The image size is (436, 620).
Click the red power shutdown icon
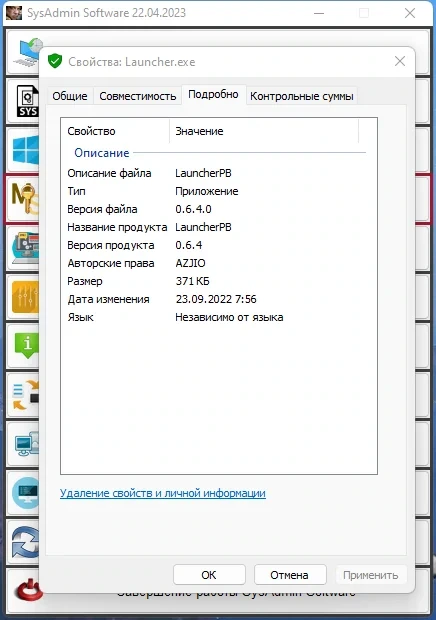click(28, 590)
